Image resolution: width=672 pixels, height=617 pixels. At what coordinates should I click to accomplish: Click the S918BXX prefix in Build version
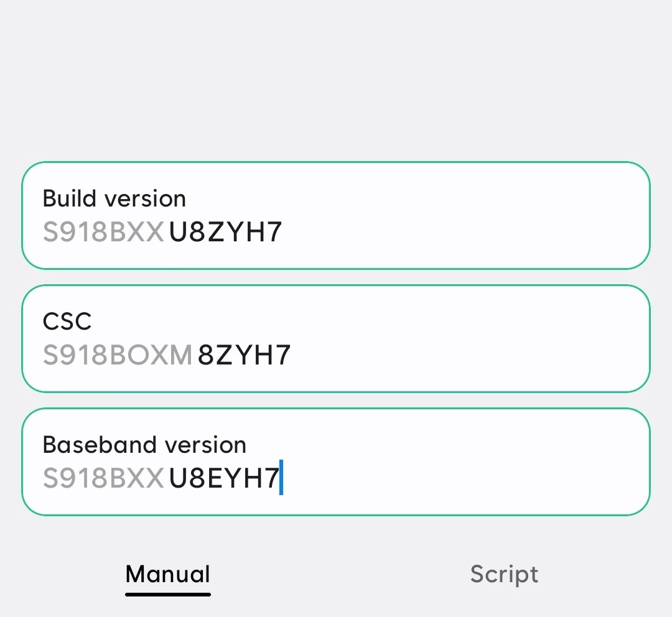[x=103, y=231]
